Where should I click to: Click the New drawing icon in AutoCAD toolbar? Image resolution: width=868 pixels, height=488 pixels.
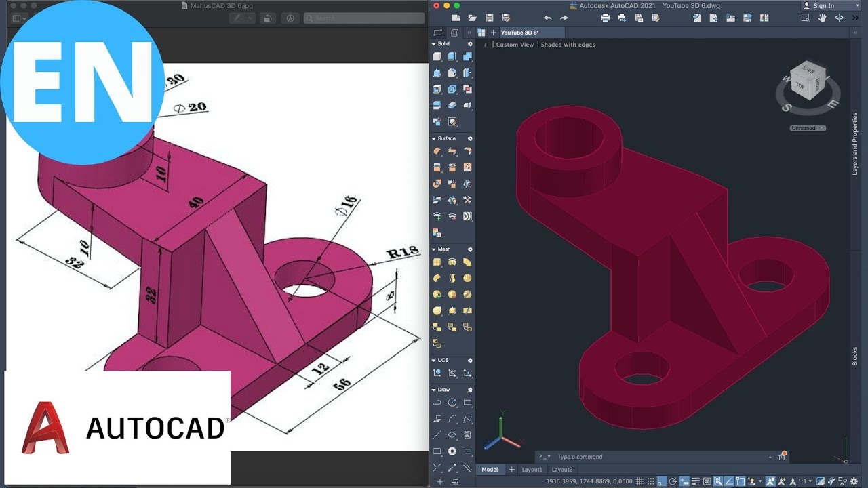coord(456,18)
